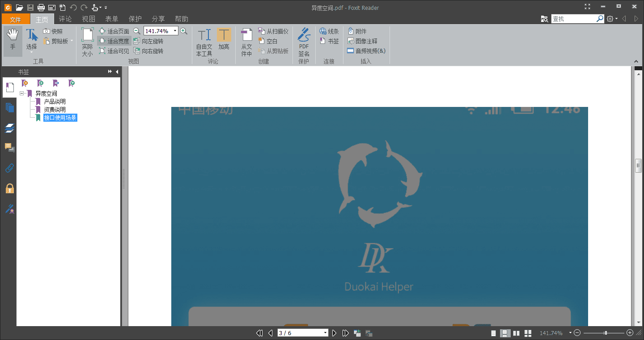Create PDF From File (从文件中)

tap(246, 42)
